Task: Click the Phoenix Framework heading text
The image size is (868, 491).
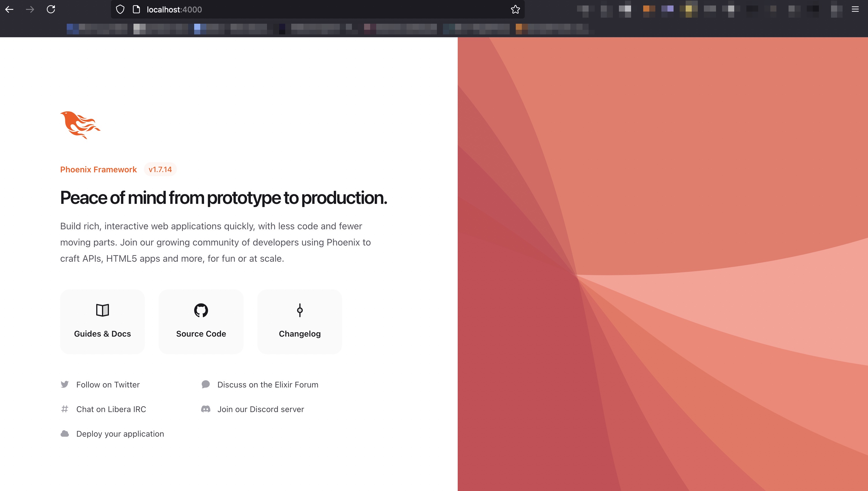Action: (x=99, y=169)
